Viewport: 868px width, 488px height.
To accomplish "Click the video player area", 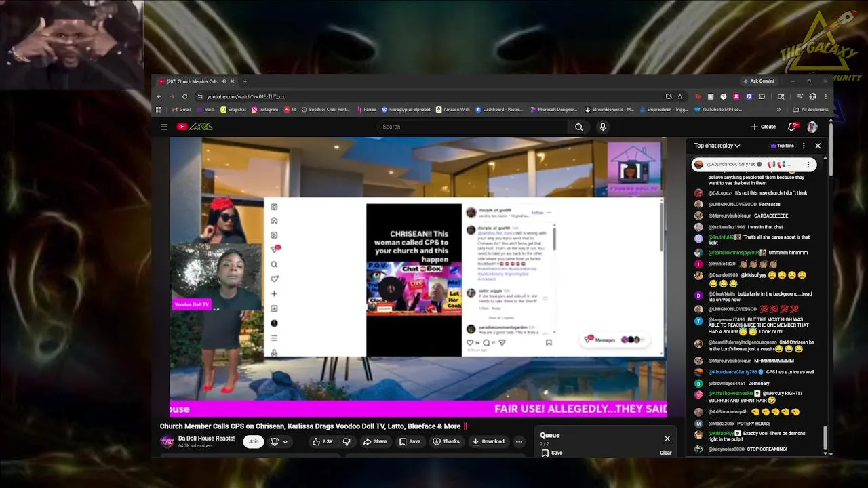I will [418, 277].
